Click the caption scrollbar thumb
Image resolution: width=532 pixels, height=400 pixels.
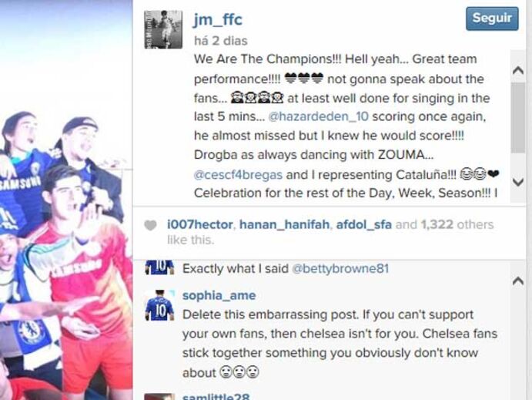[x=517, y=117]
